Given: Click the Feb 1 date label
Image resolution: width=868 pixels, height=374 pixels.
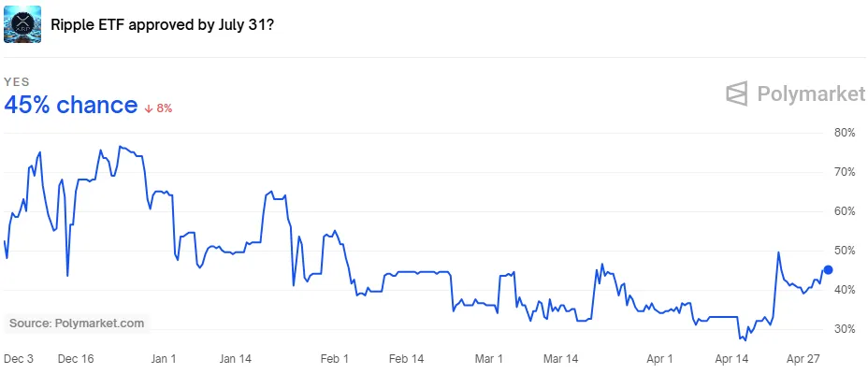Looking at the screenshot, I should (333, 358).
